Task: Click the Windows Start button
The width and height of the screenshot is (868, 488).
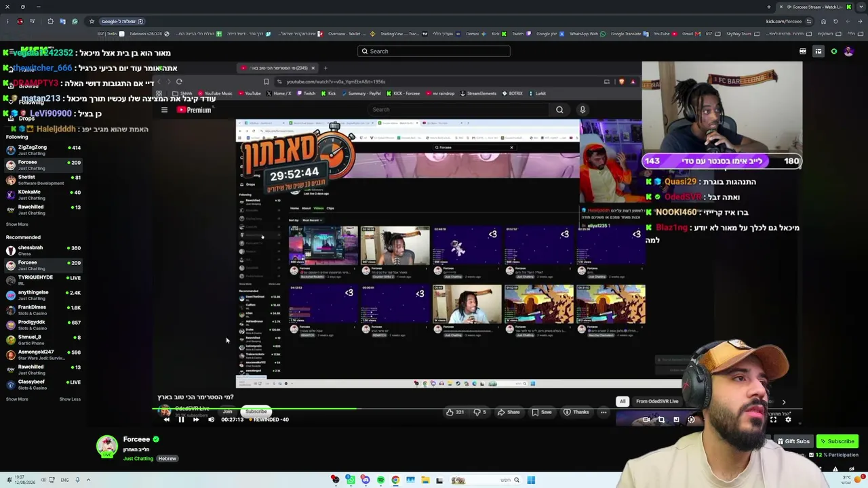Action: 531,481
